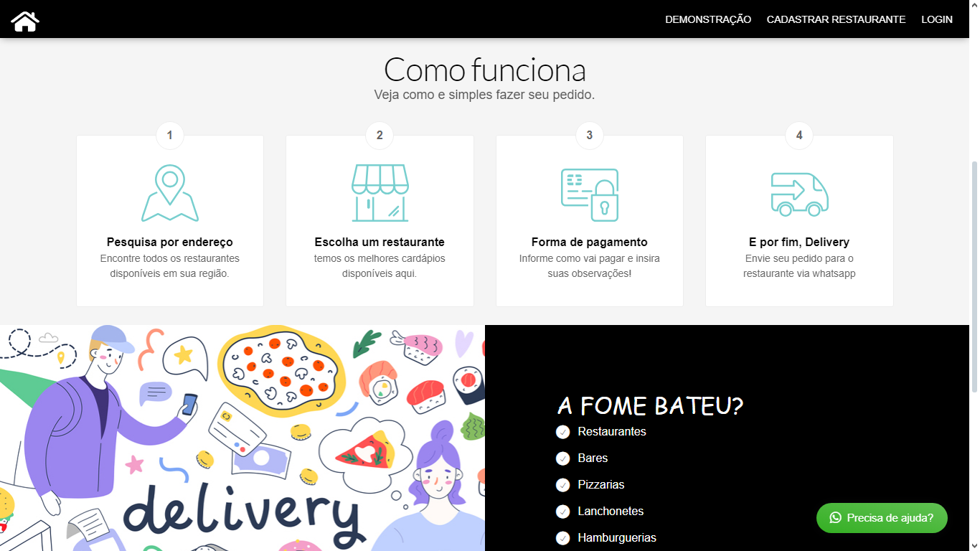Click the delivery truck icon
Image resolution: width=980 pixels, height=551 pixels.
click(x=799, y=194)
